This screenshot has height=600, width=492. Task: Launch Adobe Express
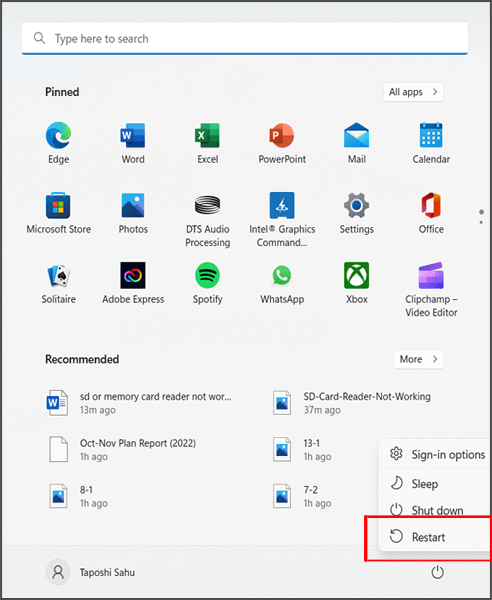point(133,283)
